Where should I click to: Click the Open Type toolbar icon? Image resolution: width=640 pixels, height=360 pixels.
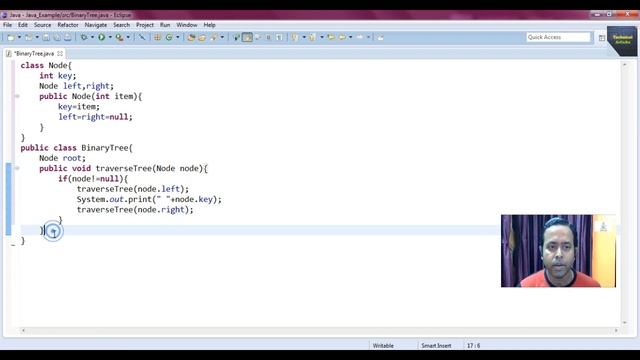pos(191,37)
